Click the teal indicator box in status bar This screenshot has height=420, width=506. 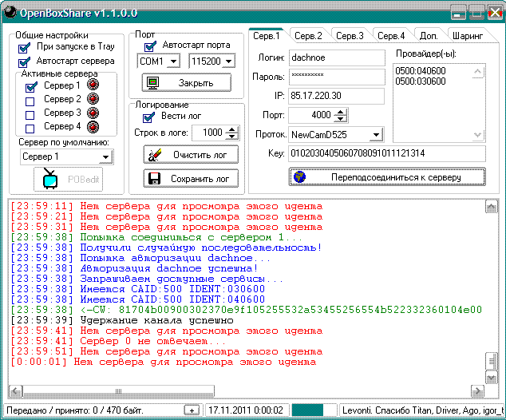[x=307, y=410]
